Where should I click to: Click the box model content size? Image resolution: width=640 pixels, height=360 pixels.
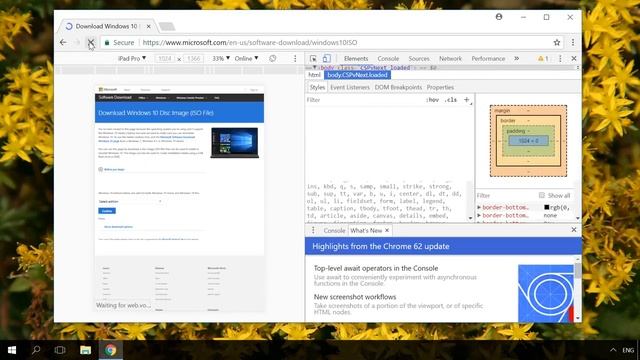point(528,140)
